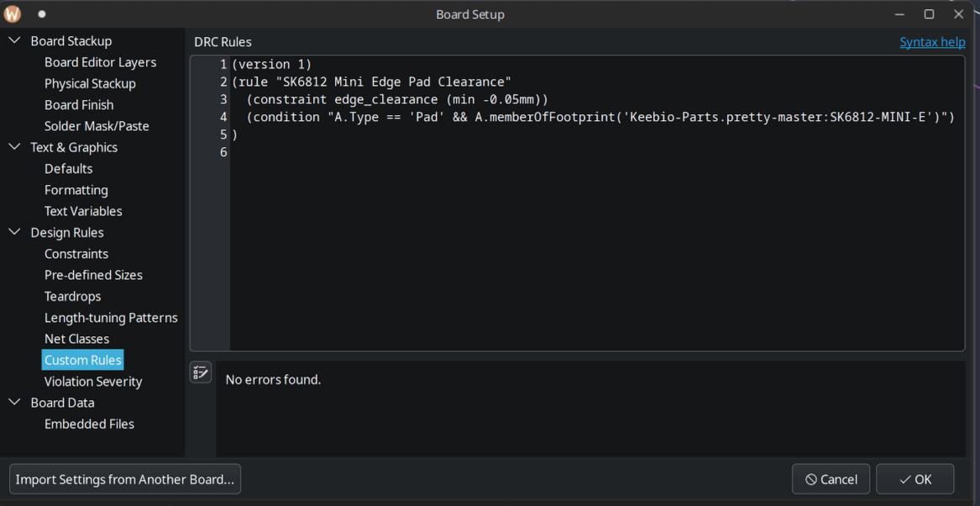Click the KiCad app icon in title bar
980x506 pixels.
click(13, 14)
